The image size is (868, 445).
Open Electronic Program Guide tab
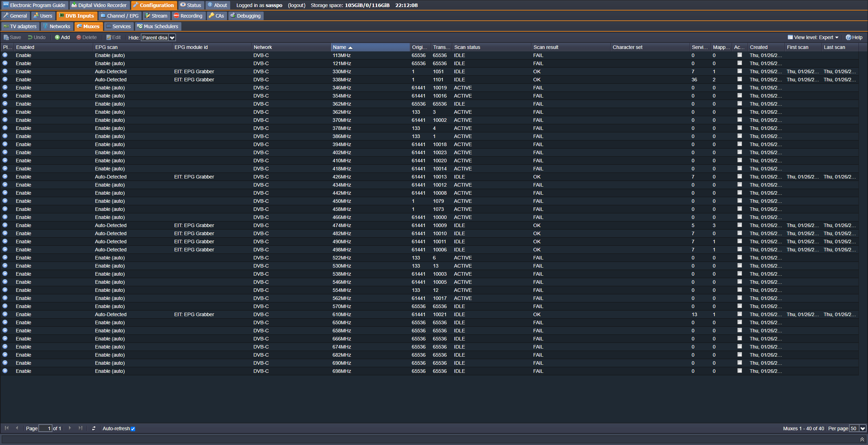point(34,5)
